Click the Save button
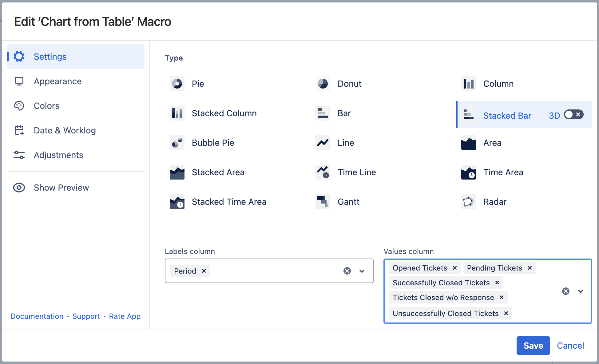 [533, 346]
